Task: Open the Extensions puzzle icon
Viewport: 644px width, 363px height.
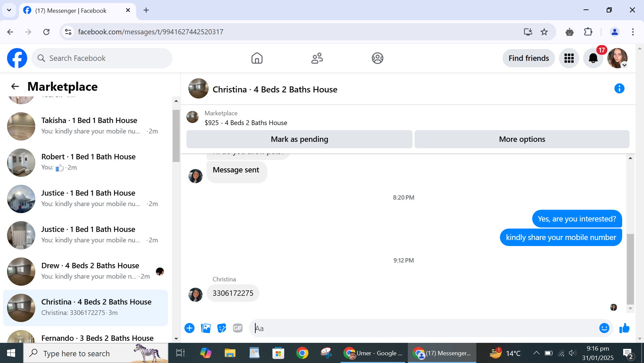Action: point(588,32)
